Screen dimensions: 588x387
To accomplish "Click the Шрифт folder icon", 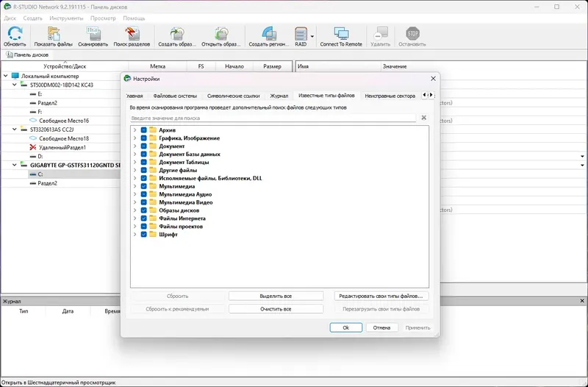I will pos(153,234).
